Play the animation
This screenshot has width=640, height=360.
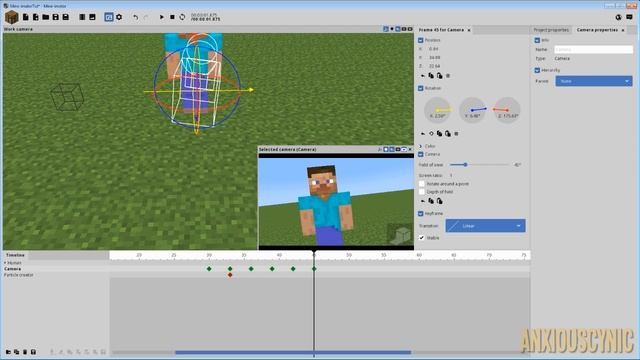point(162,17)
